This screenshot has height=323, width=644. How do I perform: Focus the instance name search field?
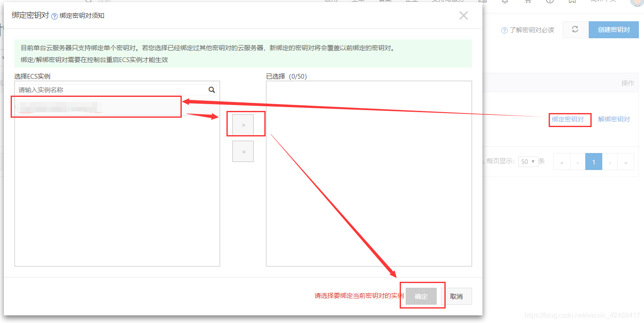[112, 90]
